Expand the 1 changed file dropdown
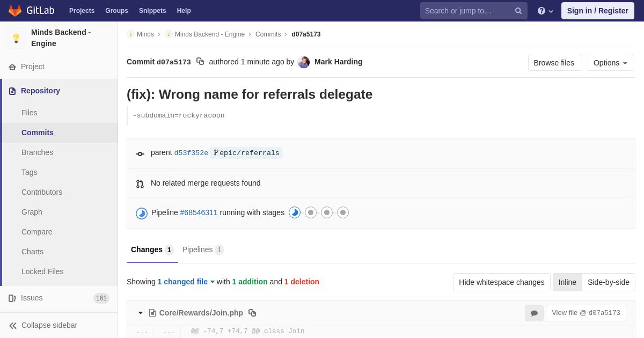The width and height of the screenshot is (644, 338). [186, 282]
